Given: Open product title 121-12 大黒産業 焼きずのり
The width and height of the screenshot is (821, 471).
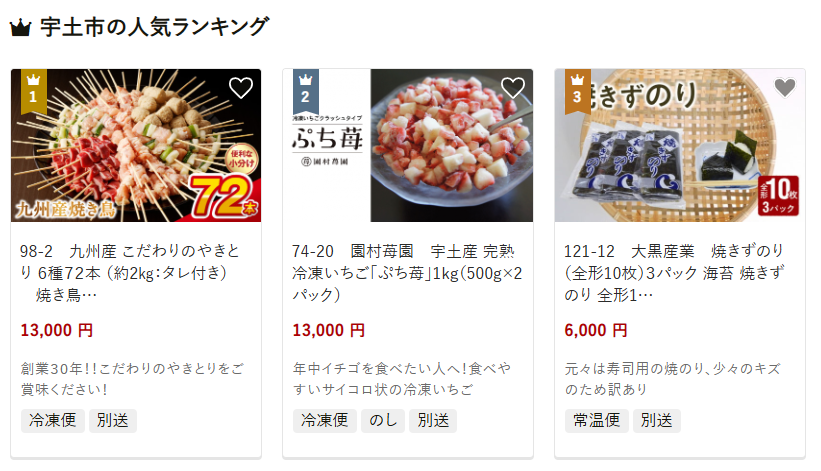Looking at the screenshot, I should pyautogui.click(x=674, y=273).
